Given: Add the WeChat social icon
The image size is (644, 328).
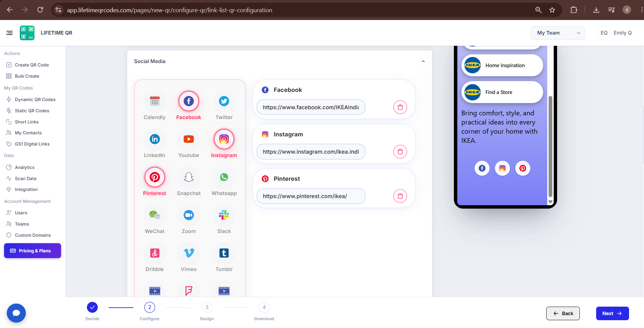Looking at the screenshot, I should [x=154, y=215].
